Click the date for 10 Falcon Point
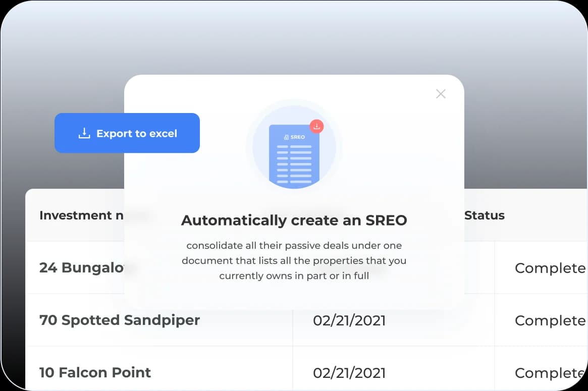 [349, 373]
